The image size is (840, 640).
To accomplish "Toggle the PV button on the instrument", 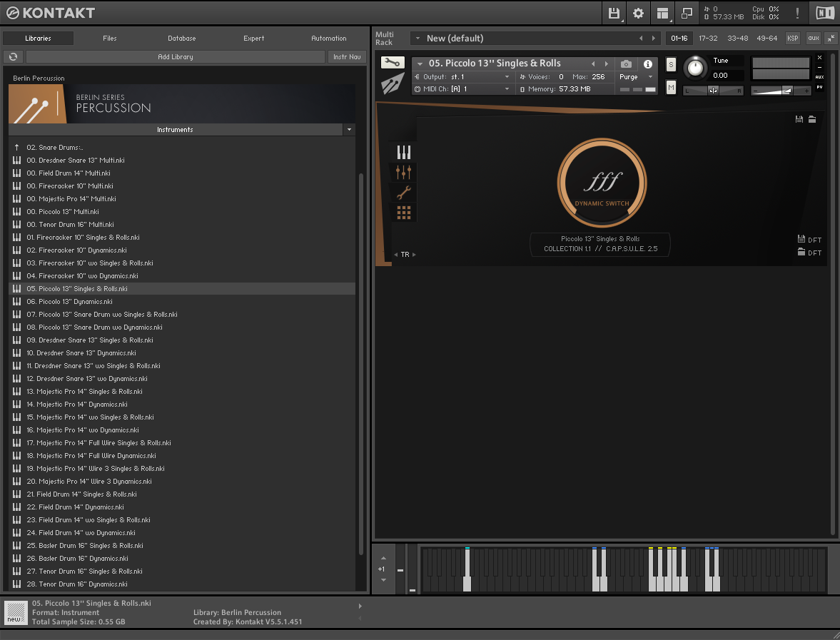I will click(819, 87).
